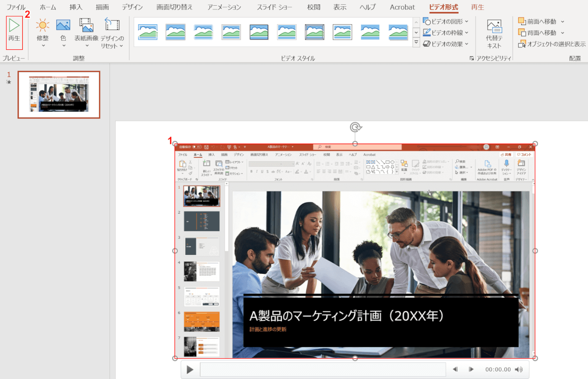Switch to the 描画 tab

(102, 7)
